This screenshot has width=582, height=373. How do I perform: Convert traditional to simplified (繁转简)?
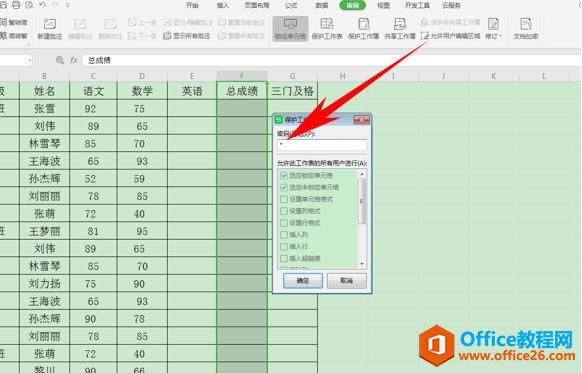pyautogui.click(x=14, y=22)
